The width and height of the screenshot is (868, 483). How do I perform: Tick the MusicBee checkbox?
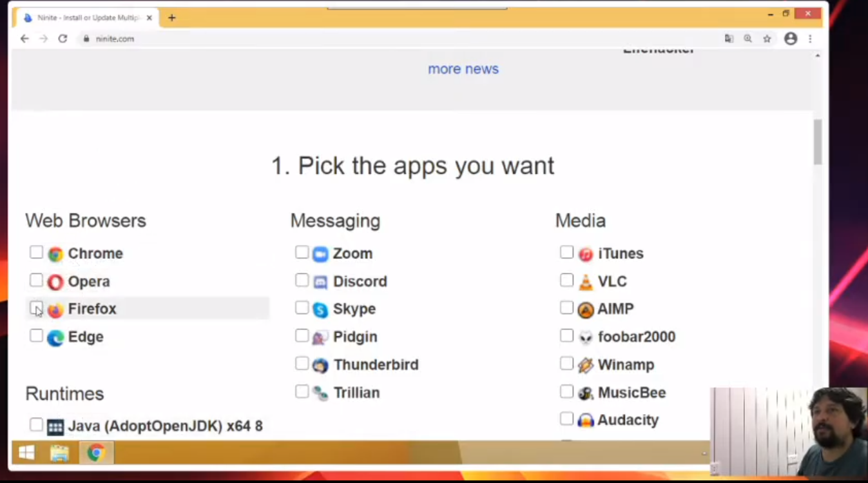point(566,391)
